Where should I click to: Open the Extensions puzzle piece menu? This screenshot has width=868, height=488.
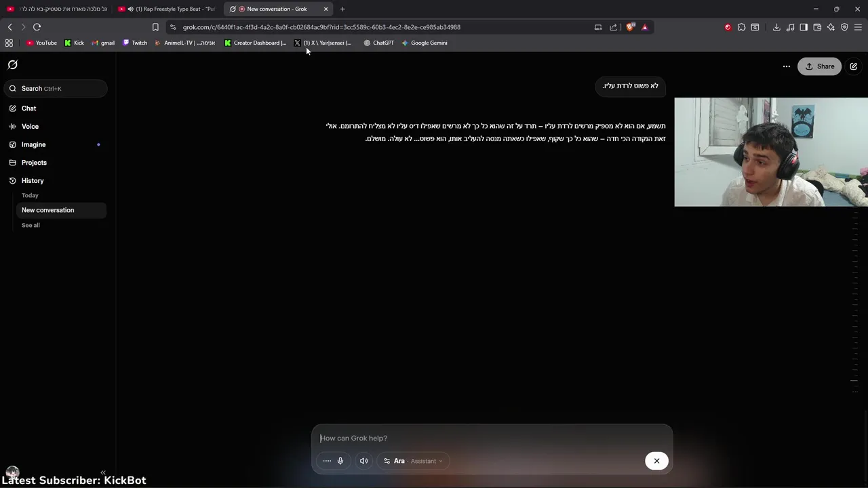point(741,27)
